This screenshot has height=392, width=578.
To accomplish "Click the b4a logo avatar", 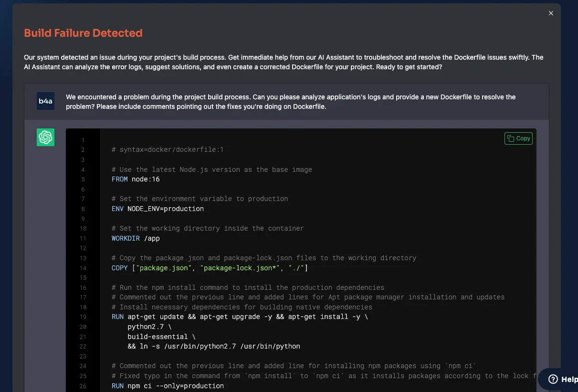I will (45, 101).
